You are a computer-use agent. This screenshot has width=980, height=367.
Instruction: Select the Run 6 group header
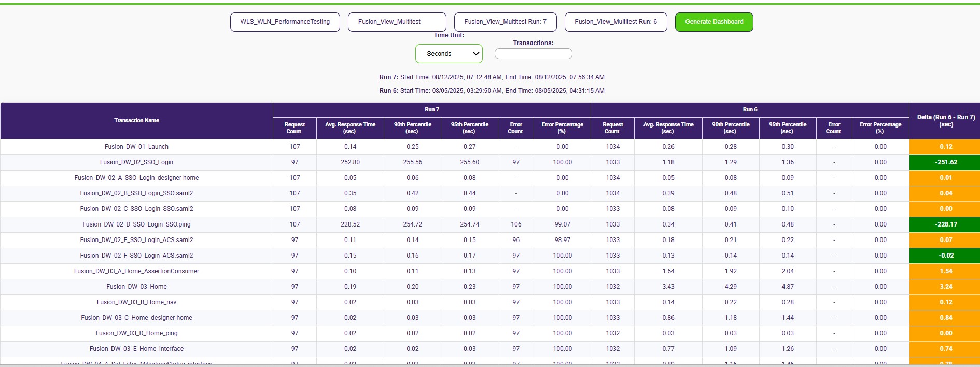click(749, 109)
